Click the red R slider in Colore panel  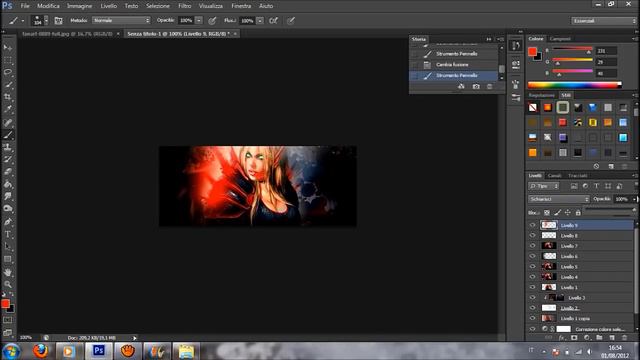point(572,49)
